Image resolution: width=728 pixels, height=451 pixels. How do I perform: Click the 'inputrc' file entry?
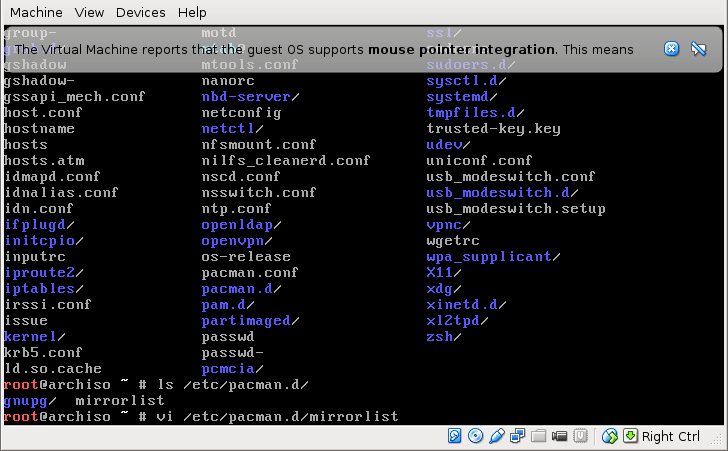[x=35, y=257]
